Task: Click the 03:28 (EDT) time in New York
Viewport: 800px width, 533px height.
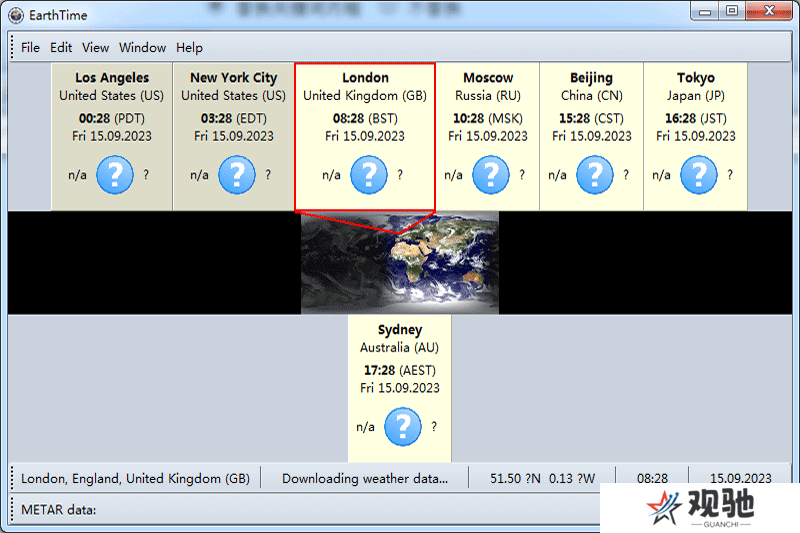Action: pos(234,118)
